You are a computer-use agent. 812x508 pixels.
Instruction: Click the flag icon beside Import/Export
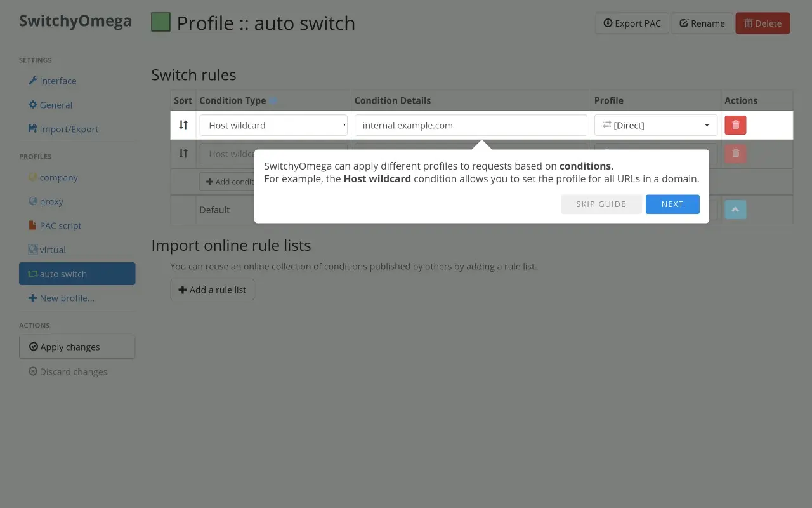[x=34, y=129]
